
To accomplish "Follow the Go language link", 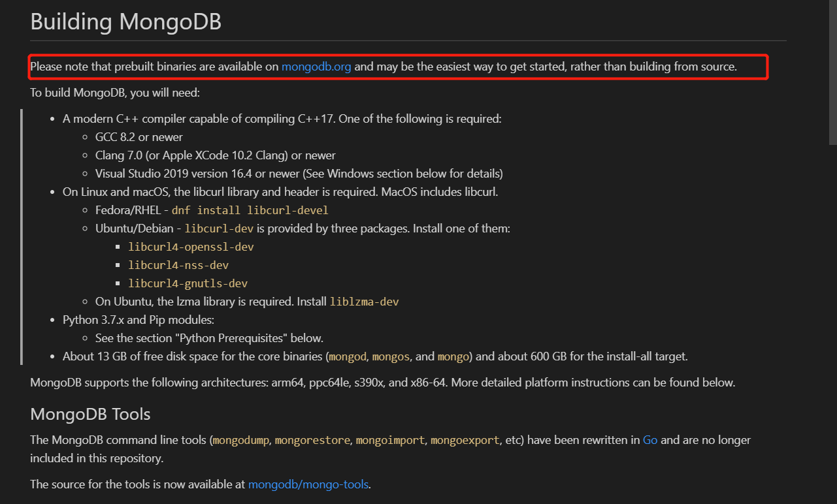I will point(650,440).
